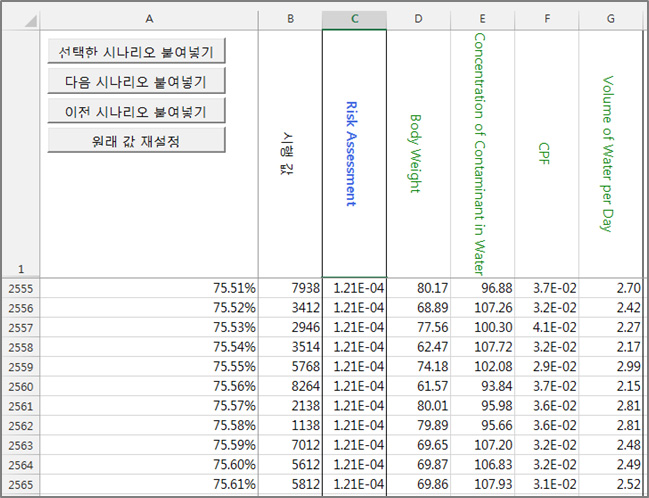Click 'Volume of Water per Day' header
Viewport: 649px width, 498px height.
pyautogui.click(x=611, y=153)
